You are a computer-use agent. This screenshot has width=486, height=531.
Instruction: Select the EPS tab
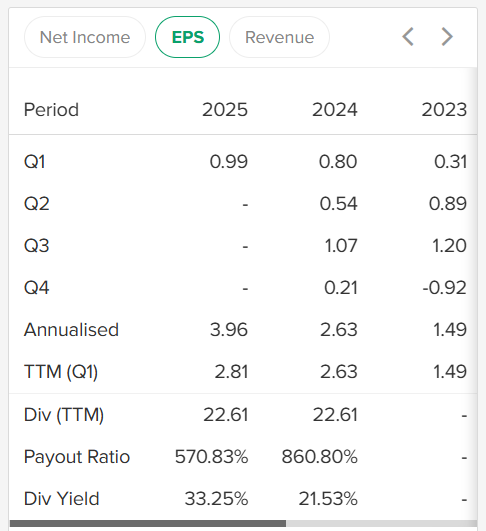point(187,37)
